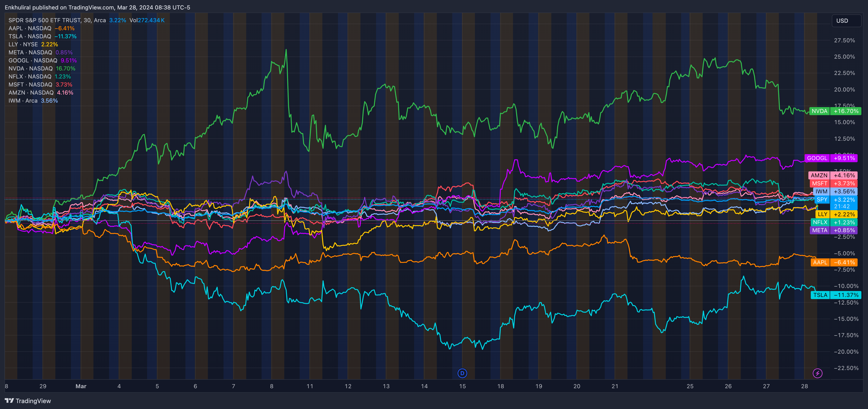Click the IWM · Arca legend entry
The height and width of the screenshot is (409, 868).
(x=23, y=101)
